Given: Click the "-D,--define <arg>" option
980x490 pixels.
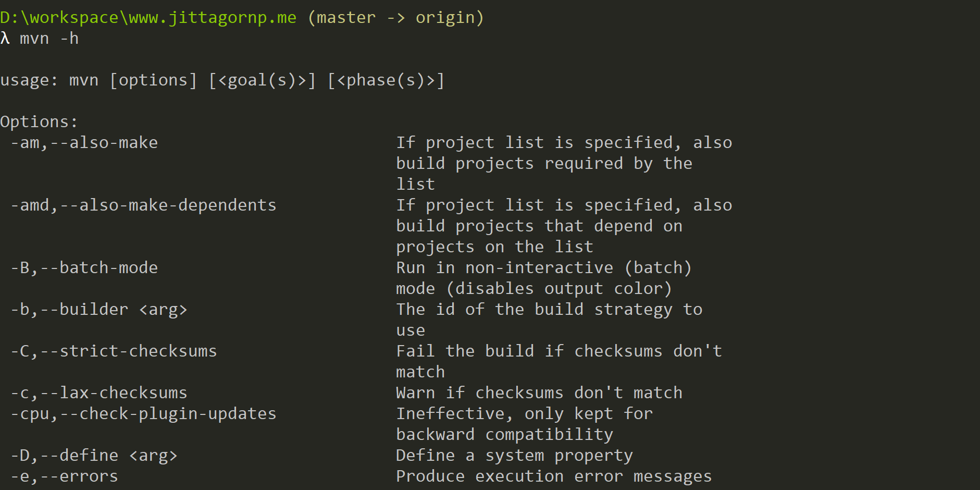Looking at the screenshot, I should [94, 456].
